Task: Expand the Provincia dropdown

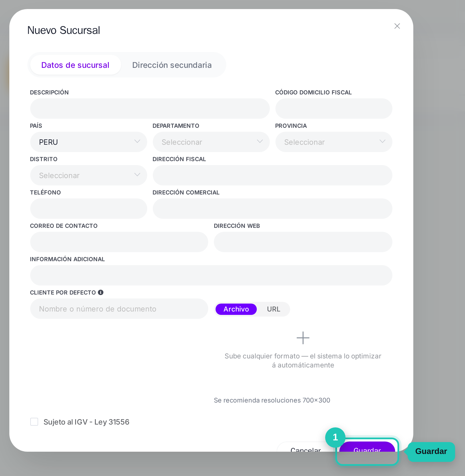Action: (334, 142)
